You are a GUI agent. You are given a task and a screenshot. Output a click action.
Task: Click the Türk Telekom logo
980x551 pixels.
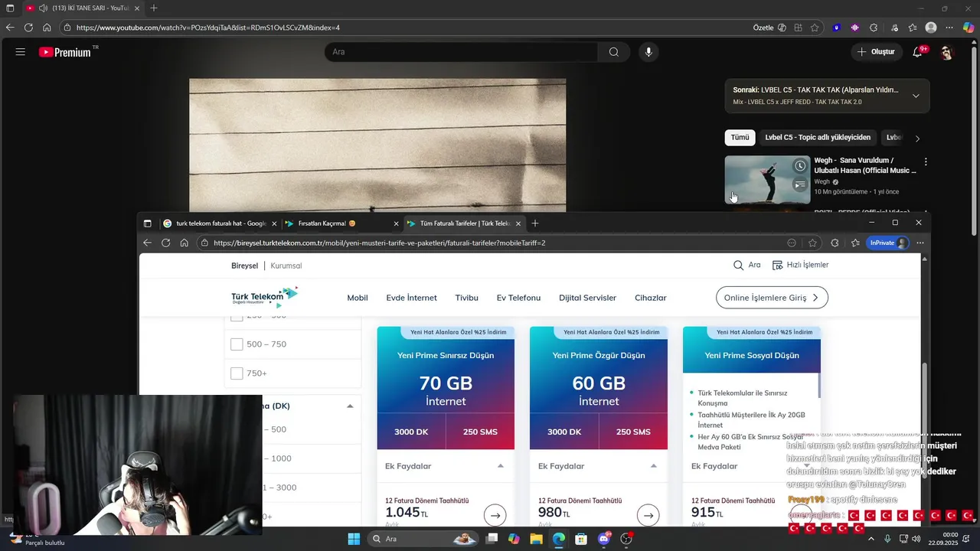pyautogui.click(x=264, y=297)
